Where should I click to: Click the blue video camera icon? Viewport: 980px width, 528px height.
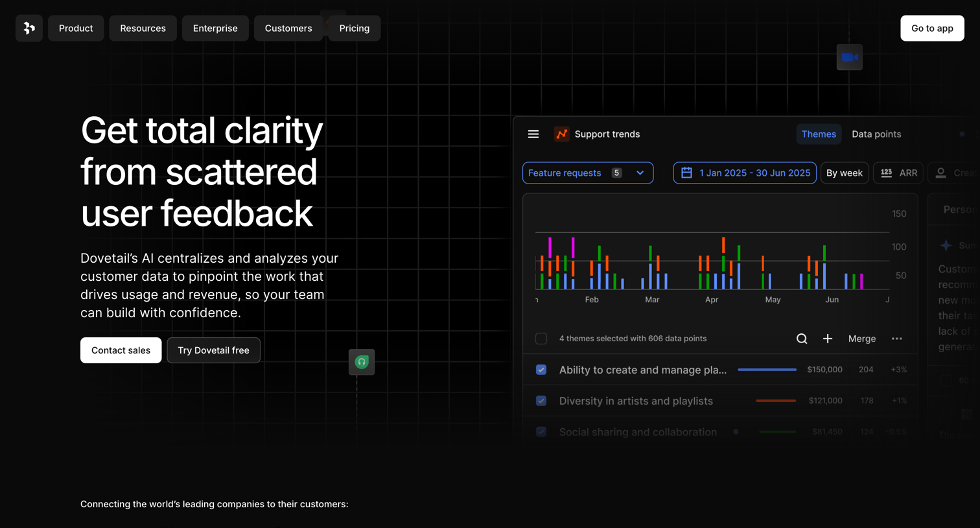tap(850, 57)
